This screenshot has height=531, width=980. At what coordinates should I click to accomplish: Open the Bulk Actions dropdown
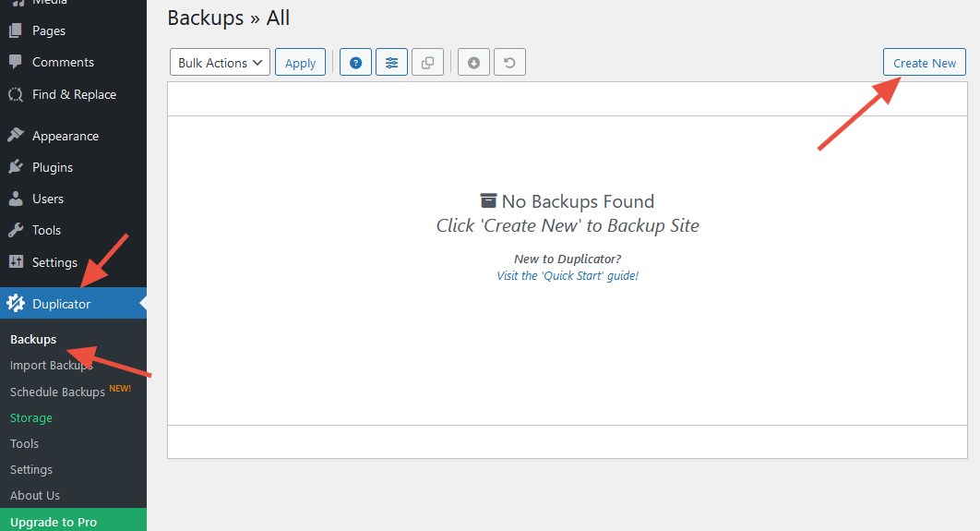pos(220,63)
